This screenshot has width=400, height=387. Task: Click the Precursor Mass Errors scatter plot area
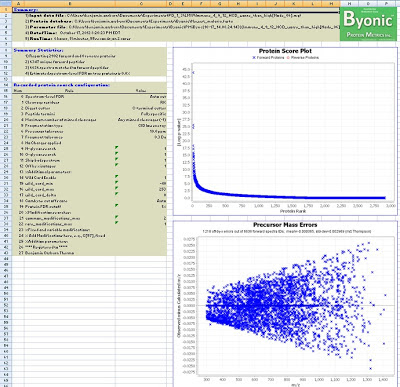pos(296,306)
